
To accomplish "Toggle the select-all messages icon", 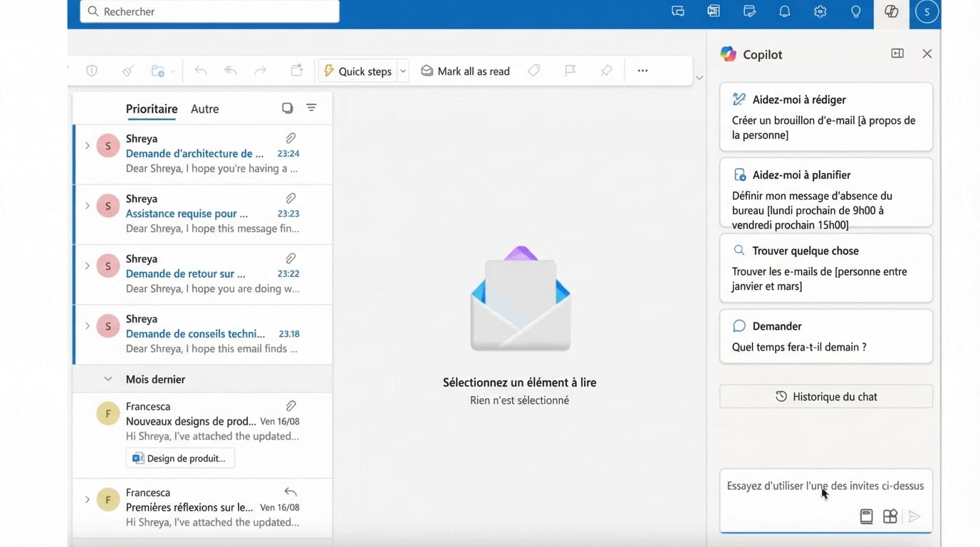I will point(287,108).
